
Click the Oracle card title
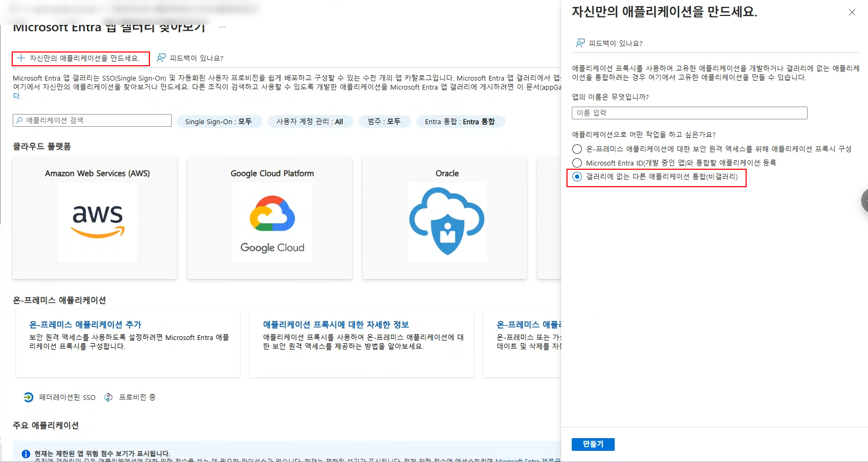click(447, 173)
